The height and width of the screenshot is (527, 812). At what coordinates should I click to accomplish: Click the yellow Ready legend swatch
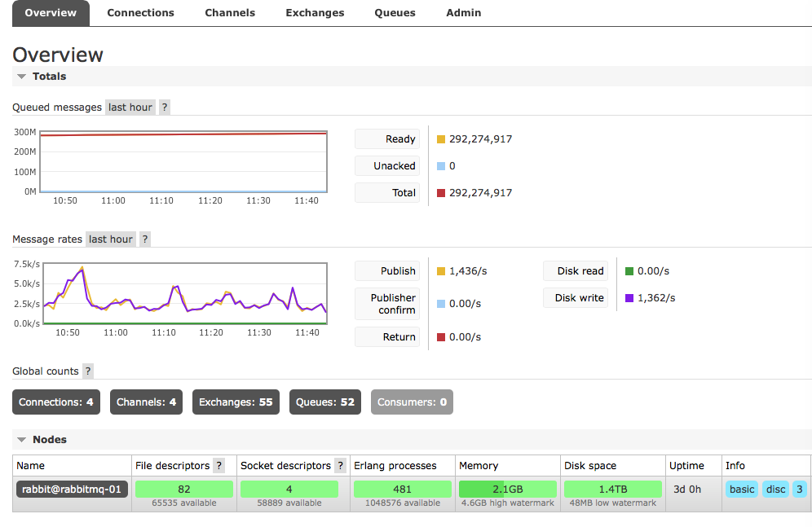pyautogui.click(x=441, y=139)
